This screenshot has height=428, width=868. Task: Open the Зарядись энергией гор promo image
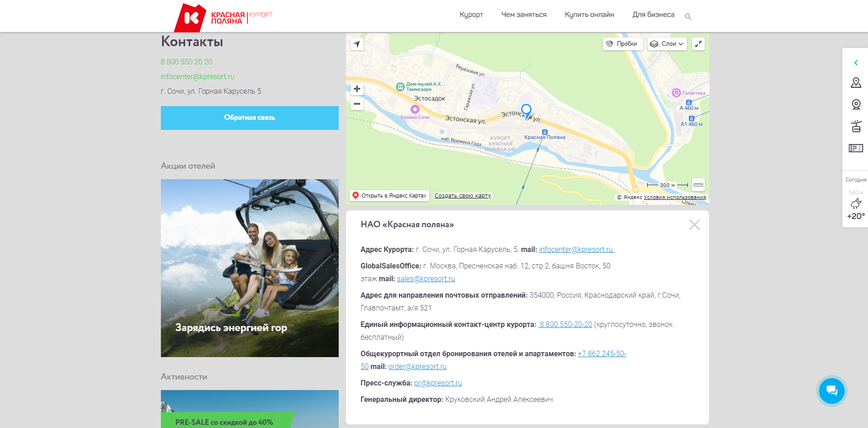point(250,268)
